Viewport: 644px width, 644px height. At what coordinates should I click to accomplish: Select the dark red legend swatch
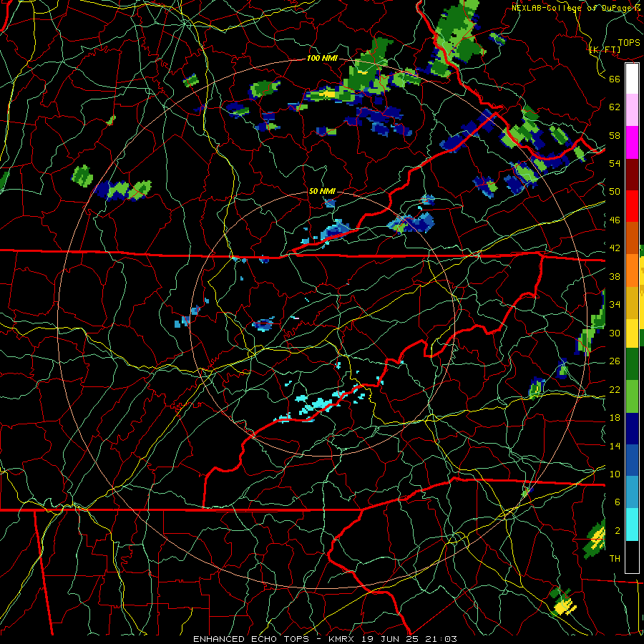coord(632,175)
